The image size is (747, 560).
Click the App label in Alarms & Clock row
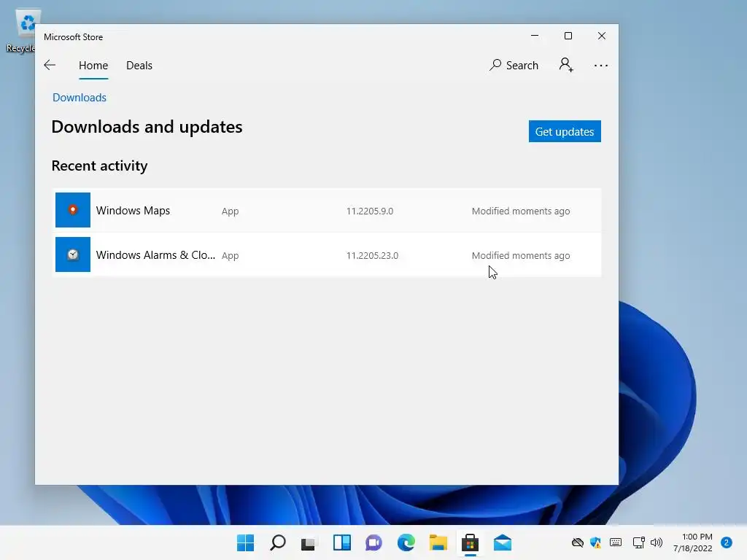click(x=230, y=256)
